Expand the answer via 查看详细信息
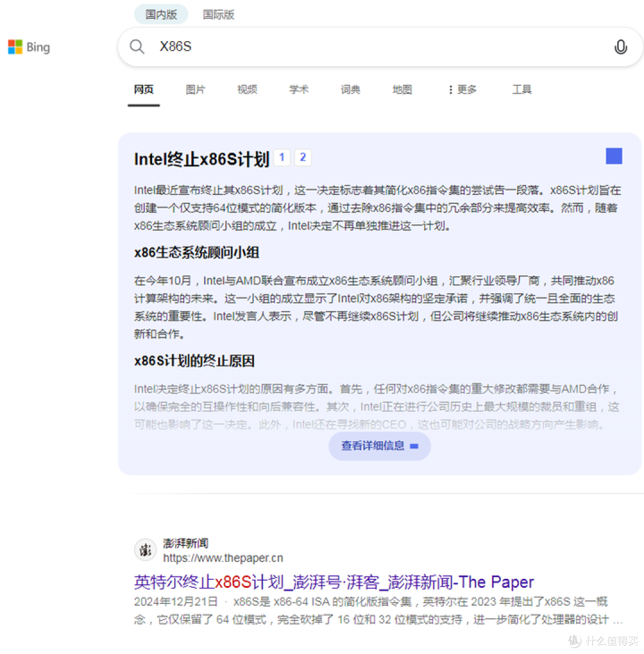 [x=379, y=446]
